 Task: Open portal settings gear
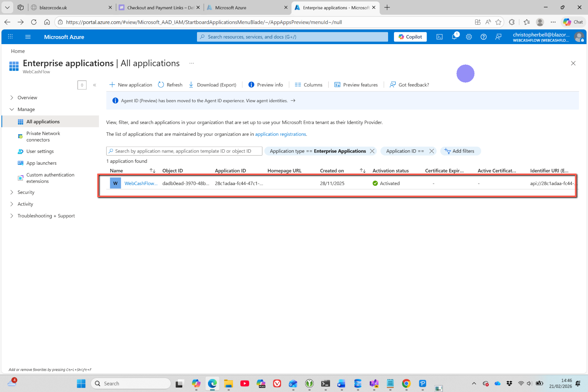point(469,37)
